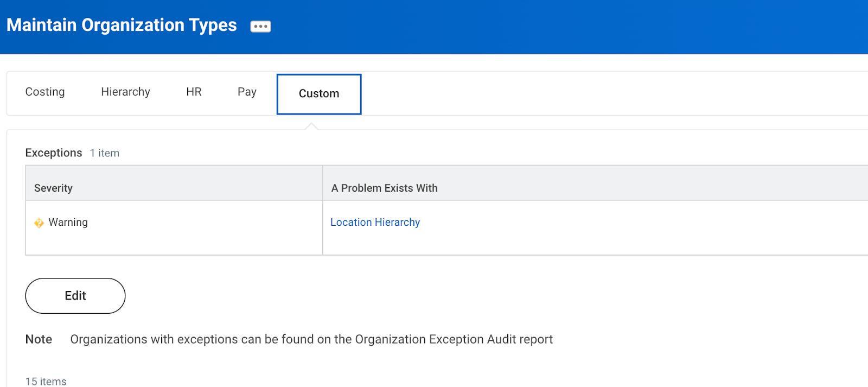Click the Exceptions section label
The width and height of the screenshot is (868, 387).
pos(54,153)
